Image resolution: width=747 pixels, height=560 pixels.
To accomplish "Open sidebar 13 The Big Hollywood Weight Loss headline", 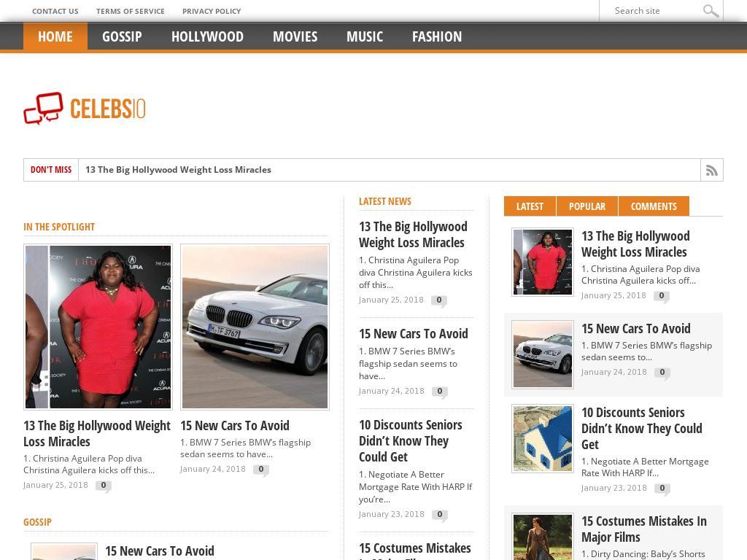I will (635, 244).
